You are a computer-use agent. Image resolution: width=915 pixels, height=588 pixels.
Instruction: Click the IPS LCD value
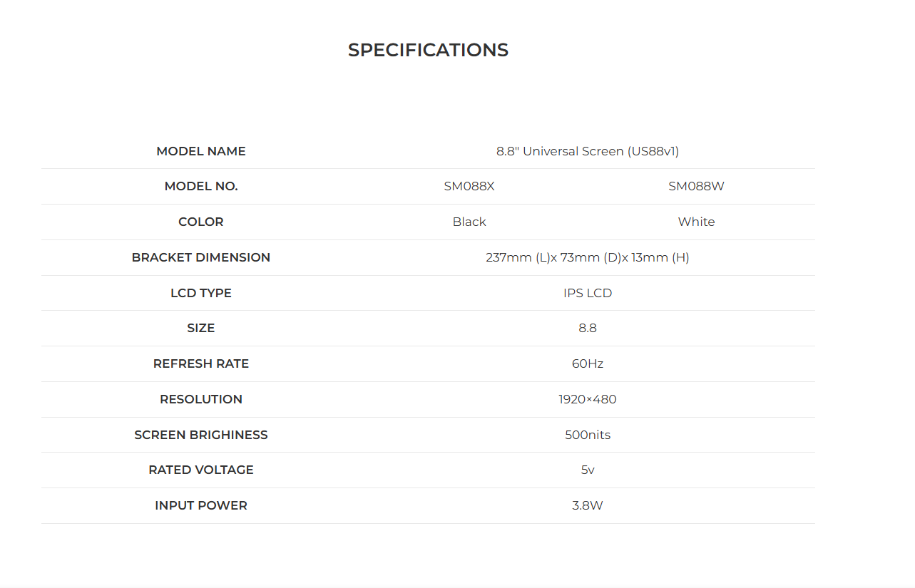587,293
